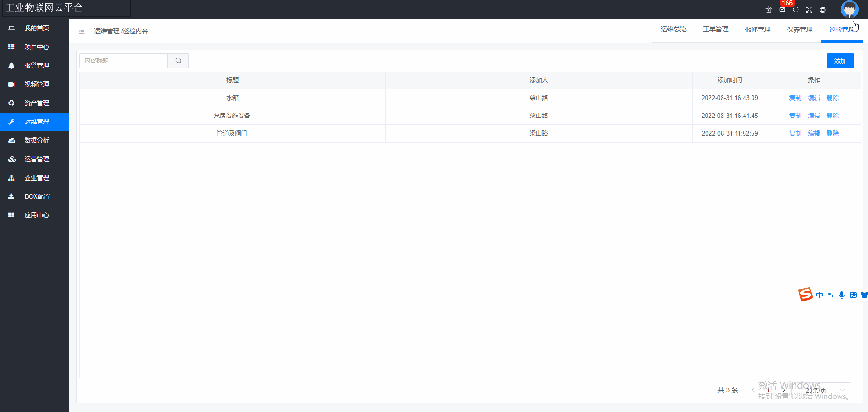Image resolution: width=868 pixels, height=412 pixels.
Task: Switch to the 运维总览 tab
Action: tap(673, 29)
